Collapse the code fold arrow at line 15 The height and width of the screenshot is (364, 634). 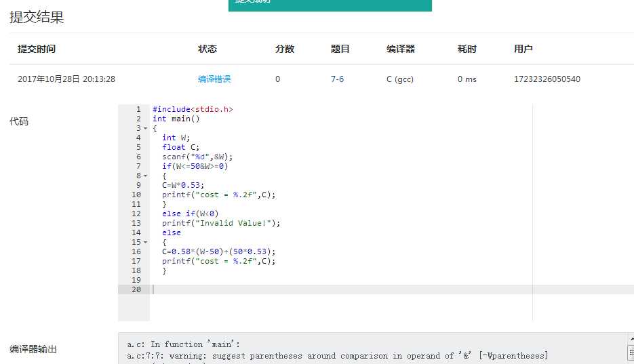coord(146,243)
